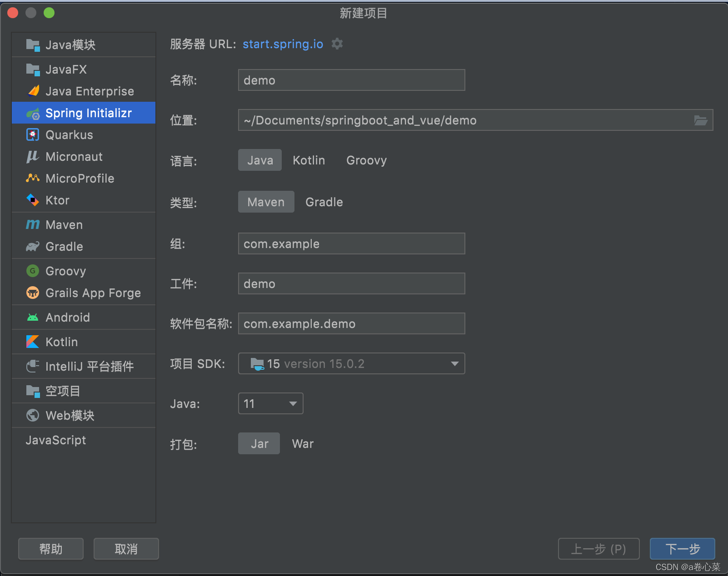Screen dimensions: 728x576
Task: Click the Micronaut mu icon
Action: point(33,157)
